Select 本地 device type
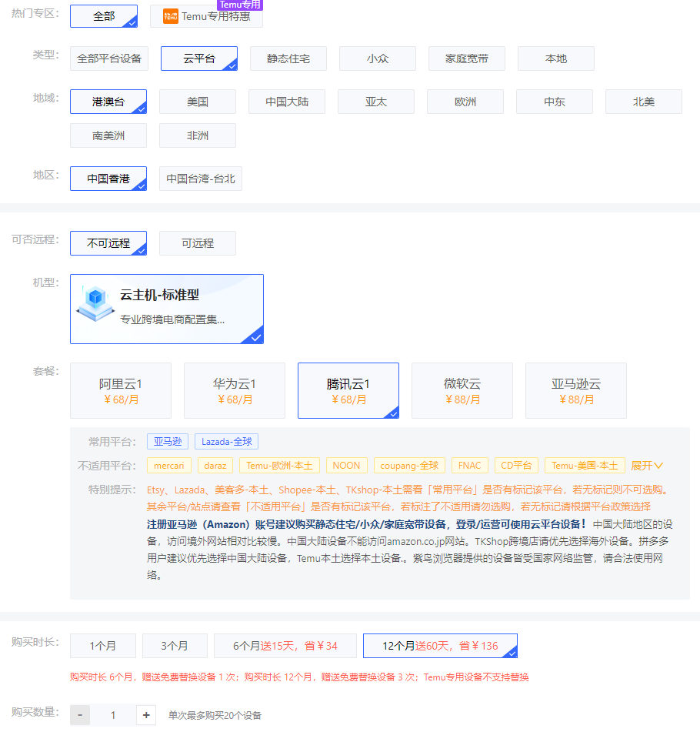700x732 pixels. coord(556,58)
